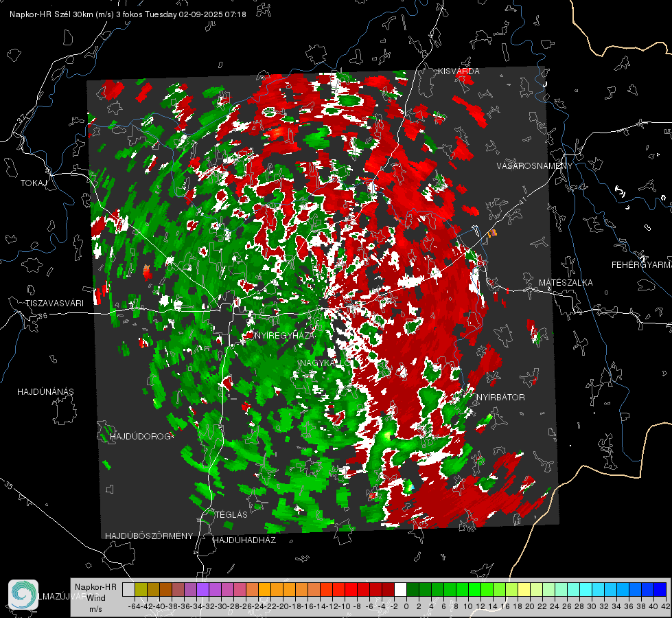Click road number 41 near Vásárosnamény
This screenshot has width=672, height=618.
522,201
